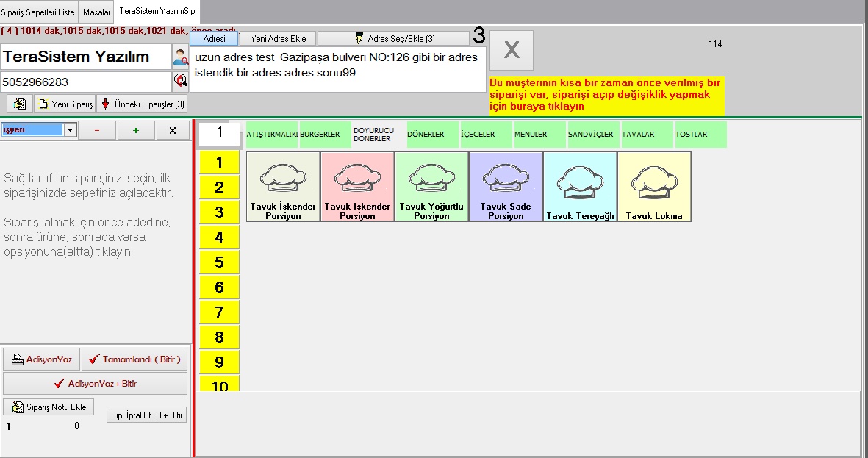
Task: Open the ATIŞTIRMALIKLAR category
Action: click(272, 134)
